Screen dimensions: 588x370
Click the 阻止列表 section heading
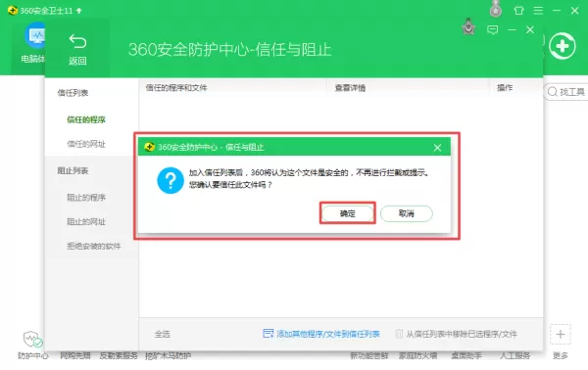73,170
